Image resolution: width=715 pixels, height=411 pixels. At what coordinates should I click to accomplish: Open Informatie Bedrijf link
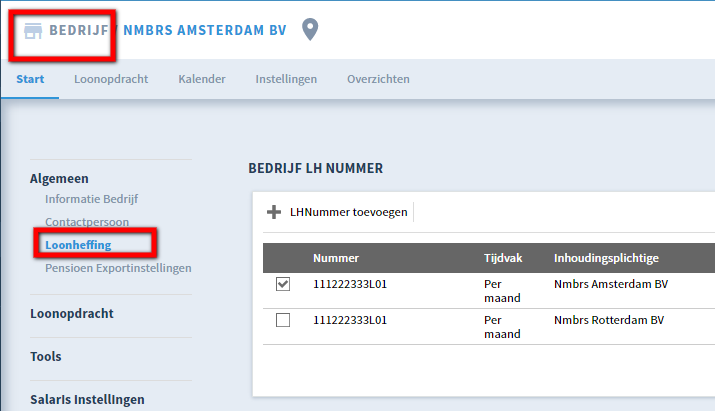(91, 199)
